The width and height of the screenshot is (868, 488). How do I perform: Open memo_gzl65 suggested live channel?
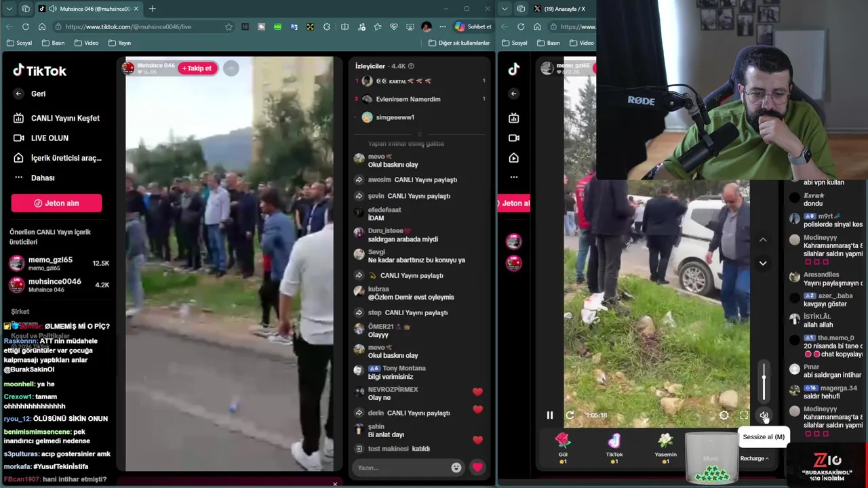coord(59,263)
